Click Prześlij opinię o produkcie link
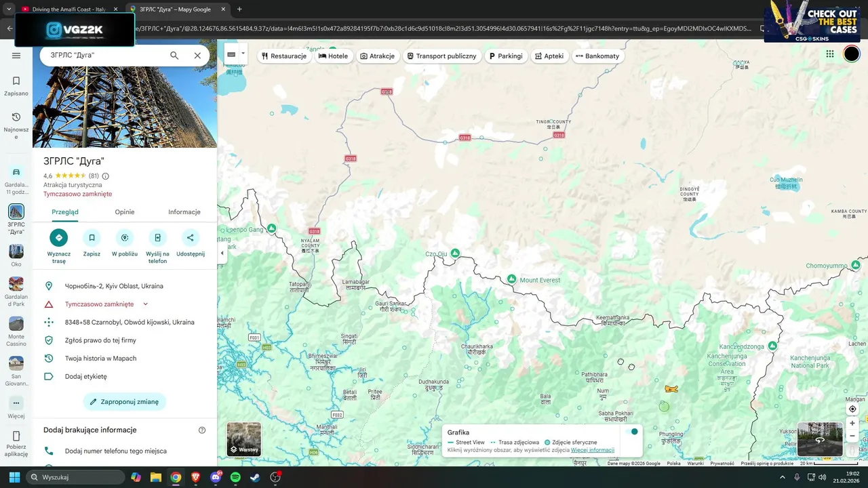Viewport: 868px width, 488px height. tap(767, 464)
